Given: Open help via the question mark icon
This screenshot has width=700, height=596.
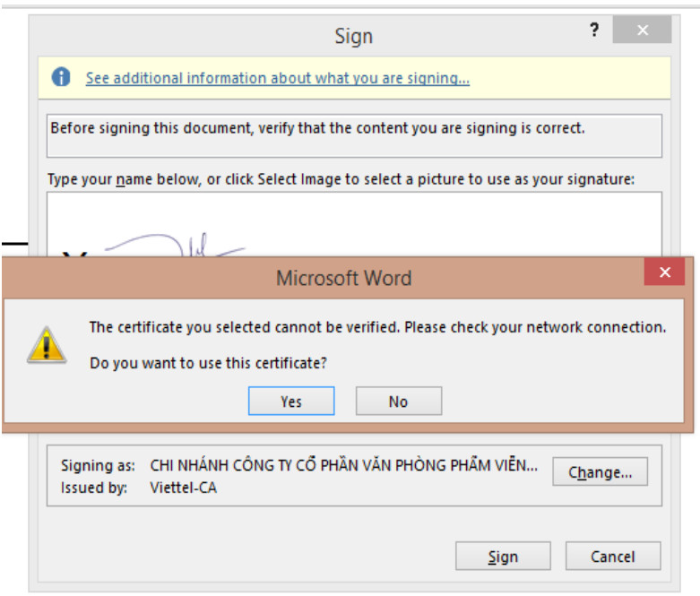Looking at the screenshot, I should pos(594,30).
